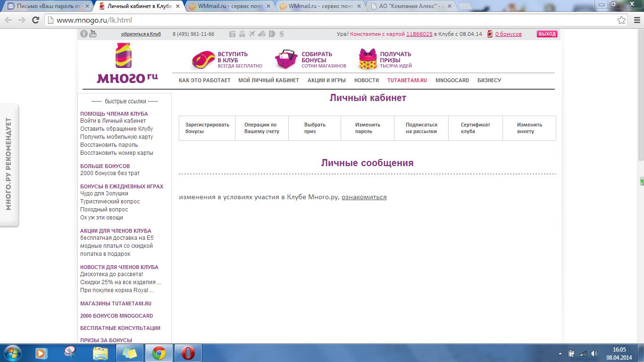The image size is (644, 362).
Task: Open the Snipping Tool scissors icon in taskbar
Action: (x=71, y=353)
